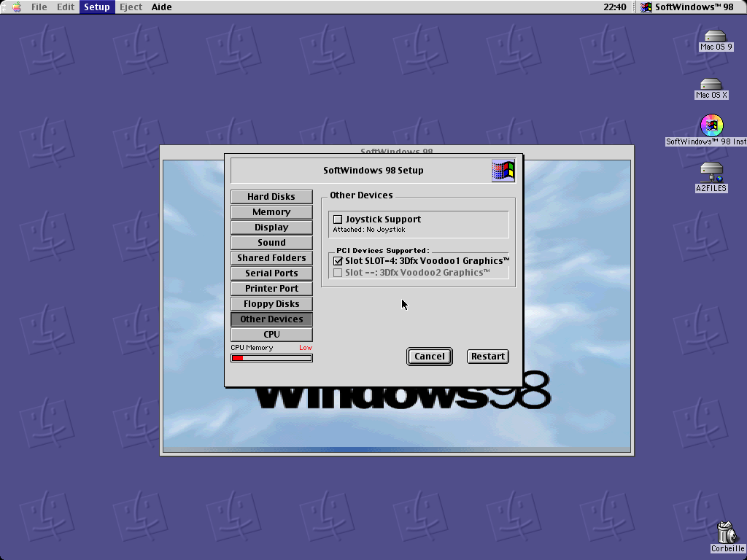Select the SoftWindows 98 installer CD icon

[712, 125]
